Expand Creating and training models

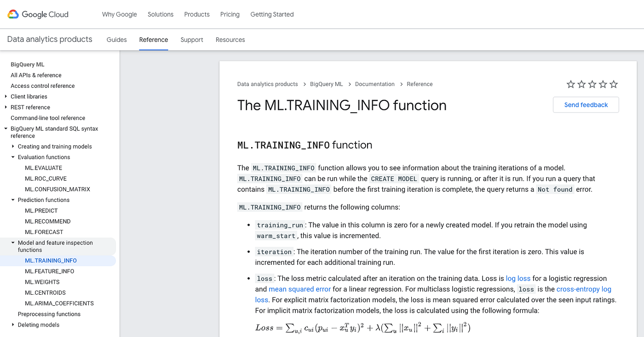[x=13, y=147]
